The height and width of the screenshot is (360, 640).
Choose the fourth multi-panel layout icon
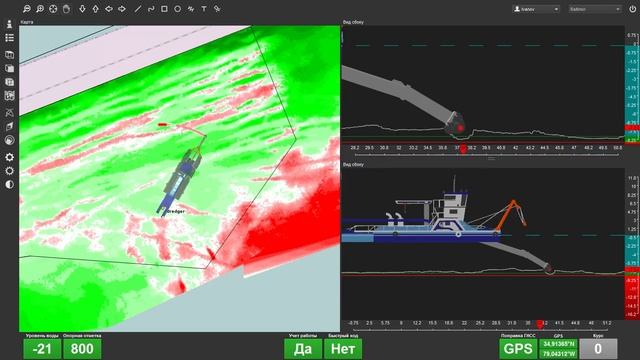tap(9, 96)
